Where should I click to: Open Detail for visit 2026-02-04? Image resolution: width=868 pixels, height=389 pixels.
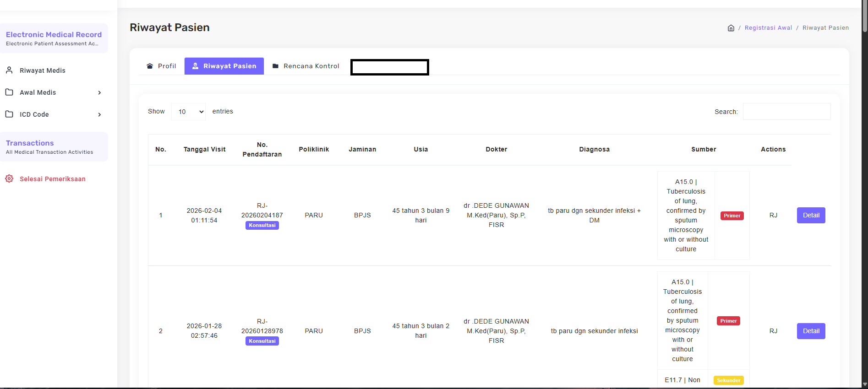pos(811,215)
